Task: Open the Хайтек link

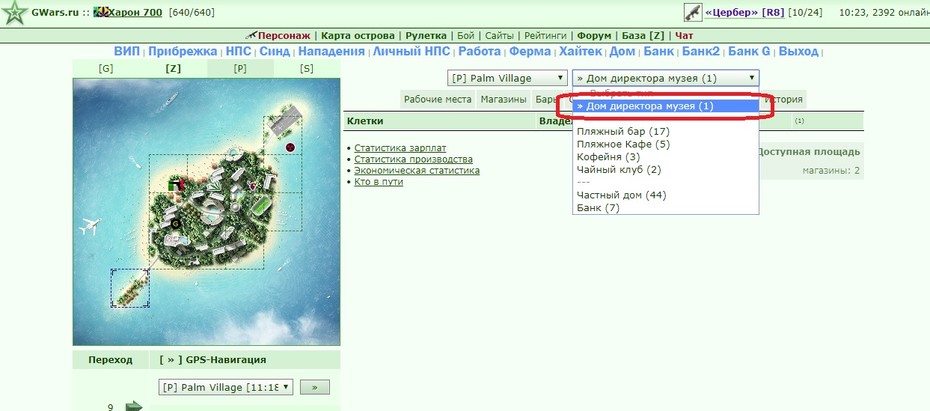Action: point(580,52)
